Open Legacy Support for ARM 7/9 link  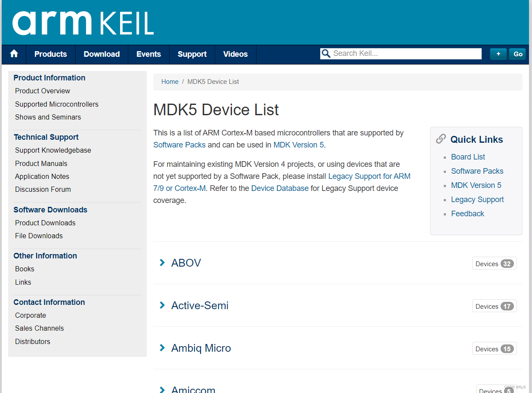(x=369, y=176)
